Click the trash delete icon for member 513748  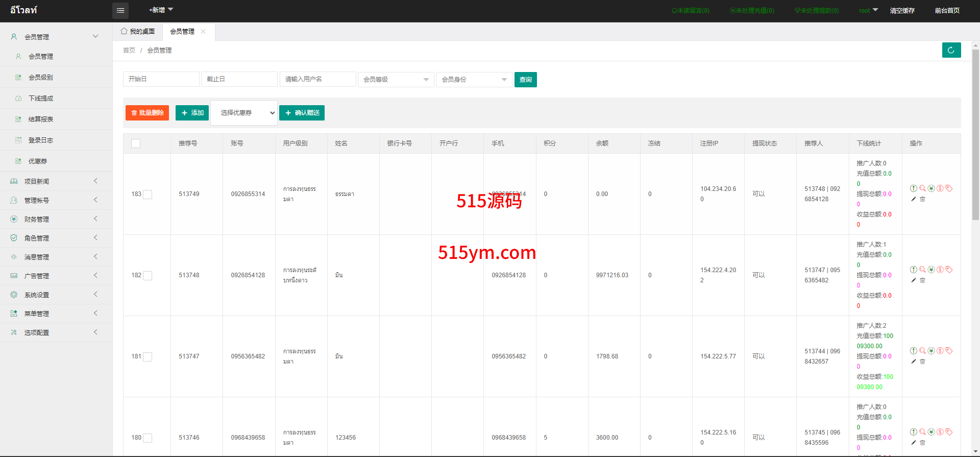(x=922, y=280)
